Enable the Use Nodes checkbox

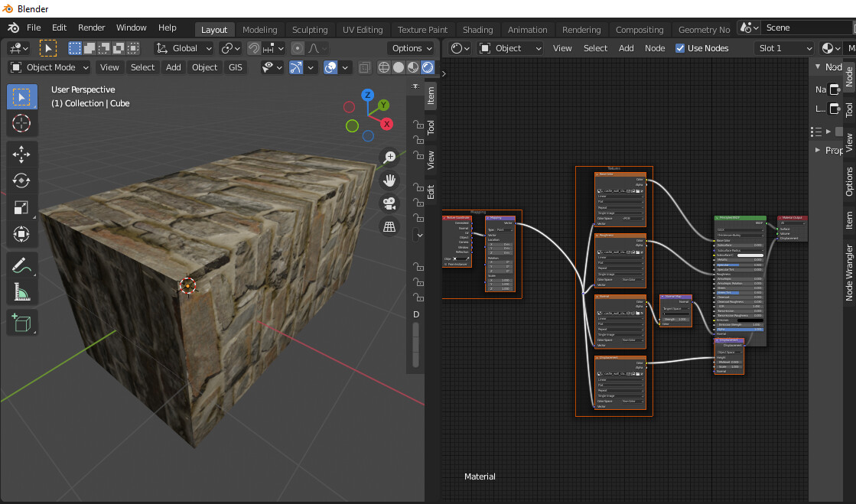(x=679, y=47)
